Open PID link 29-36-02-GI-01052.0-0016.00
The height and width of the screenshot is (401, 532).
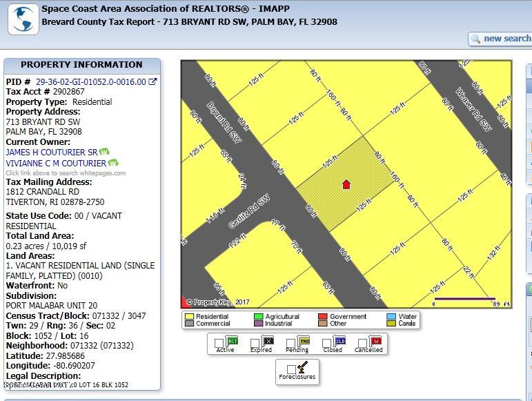point(91,81)
